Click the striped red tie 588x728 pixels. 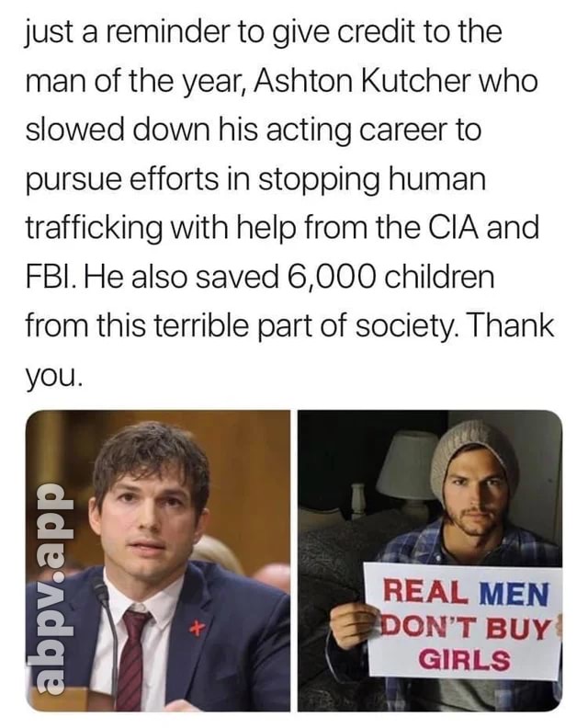coord(133,659)
